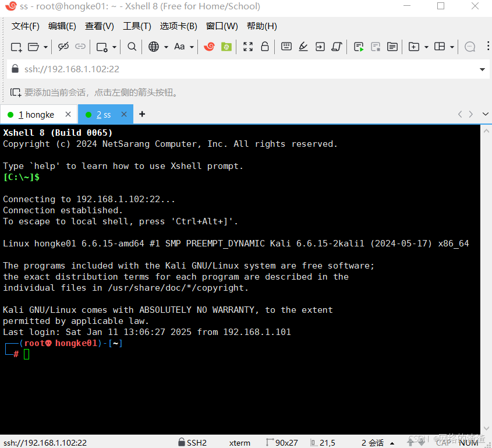Click the key mapping keyboard icon
Image resolution: width=492 pixels, height=448 pixels.
point(286,47)
